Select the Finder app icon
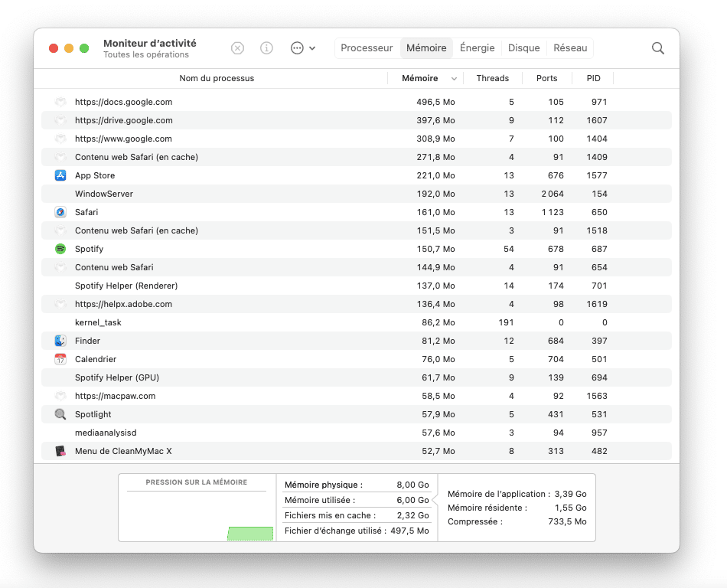This screenshot has height=588, width=727. 60,341
